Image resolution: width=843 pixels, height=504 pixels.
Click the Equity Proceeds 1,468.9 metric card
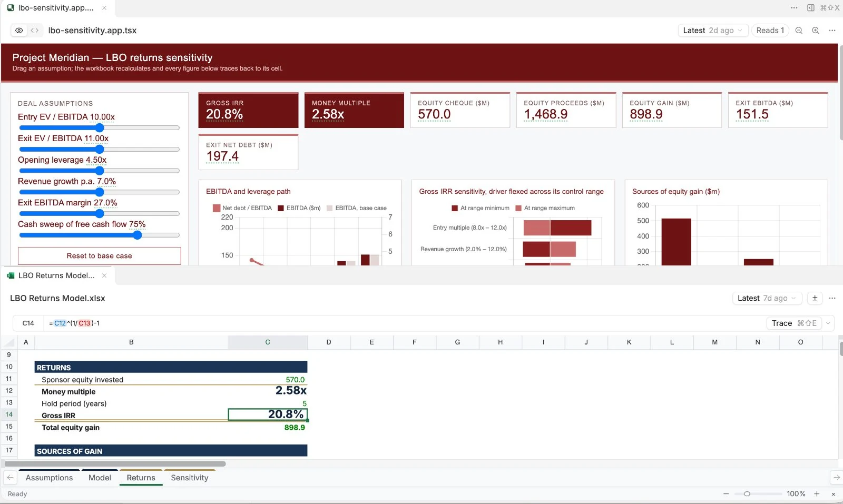(x=566, y=110)
